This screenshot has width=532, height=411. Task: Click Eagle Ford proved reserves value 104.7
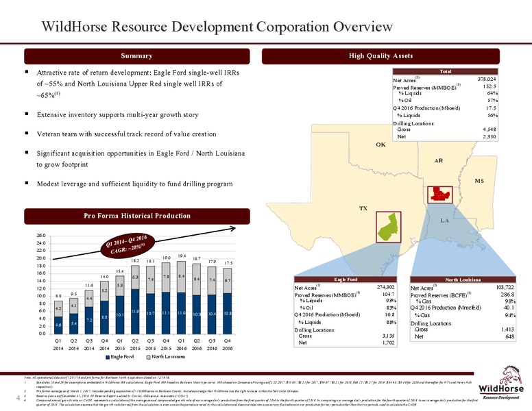click(x=389, y=295)
